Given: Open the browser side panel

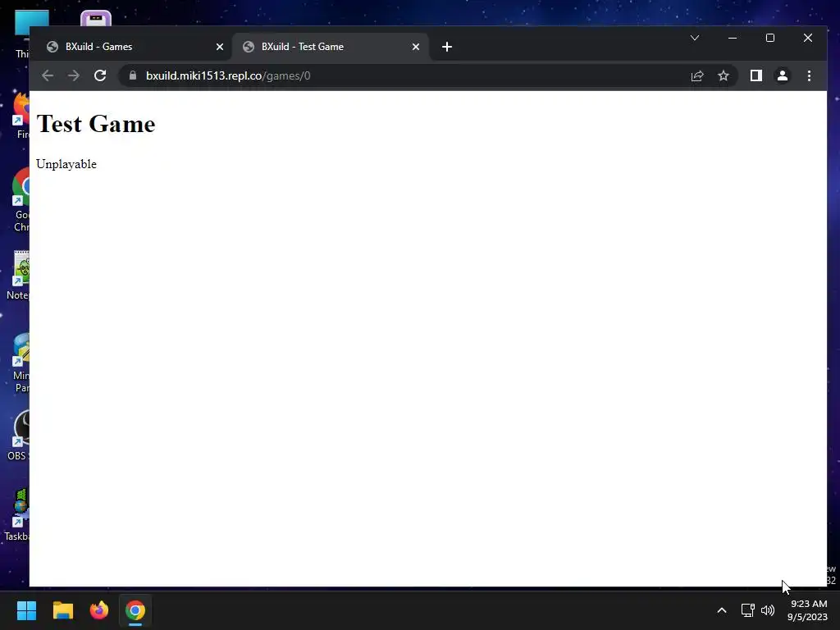Looking at the screenshot, I should [756, 75].
